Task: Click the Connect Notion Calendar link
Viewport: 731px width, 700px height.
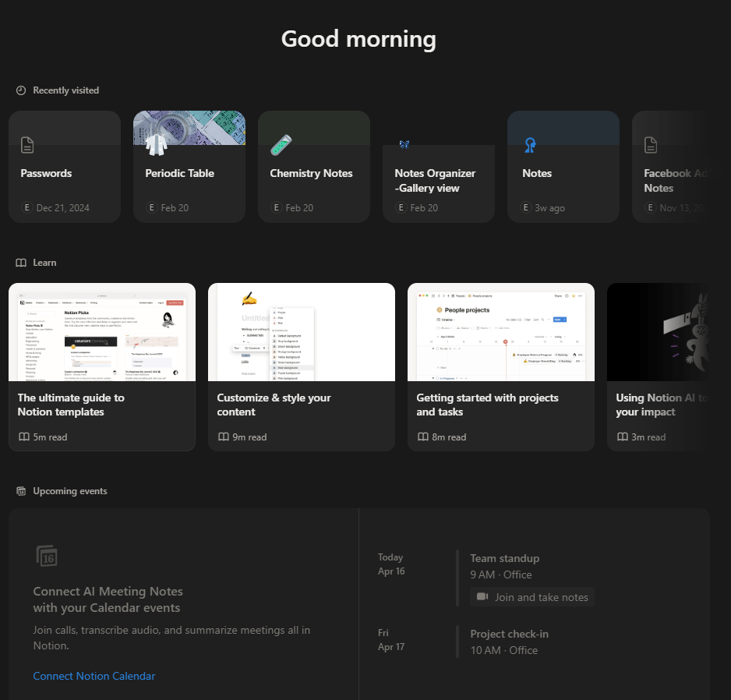Action: [x=94, y=676]
